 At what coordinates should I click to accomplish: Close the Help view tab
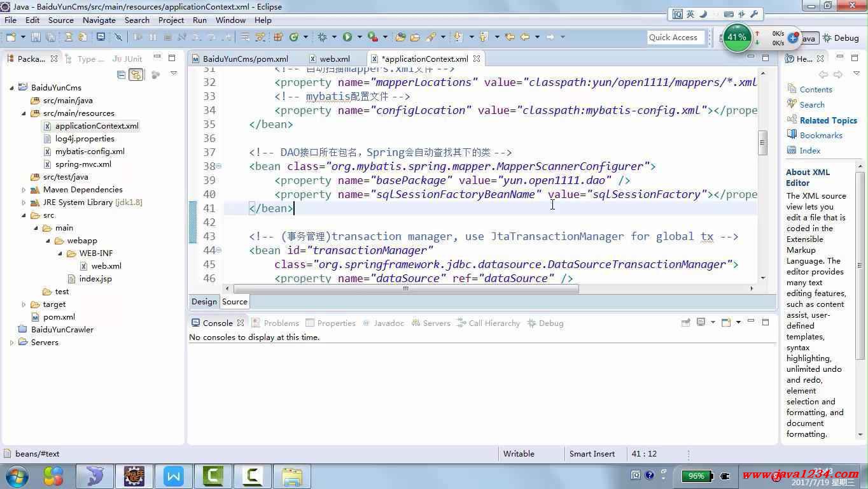click(820, 59)
